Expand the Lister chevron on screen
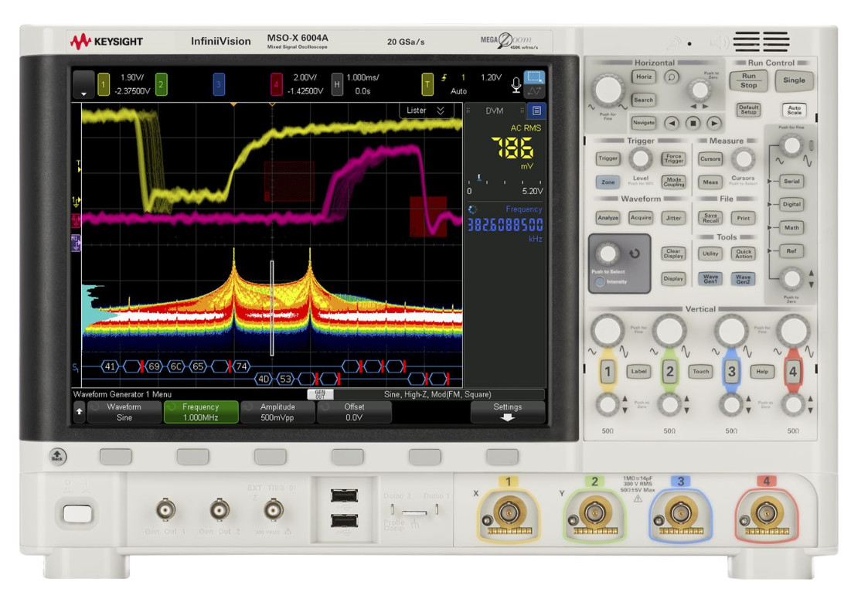This screenshot has width=868, height=616. 441,111
